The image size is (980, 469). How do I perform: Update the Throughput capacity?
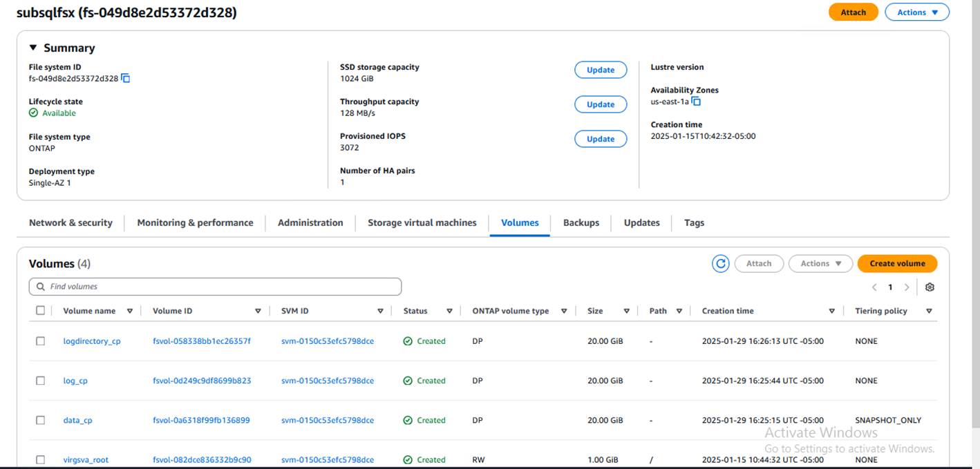[600, 104]
